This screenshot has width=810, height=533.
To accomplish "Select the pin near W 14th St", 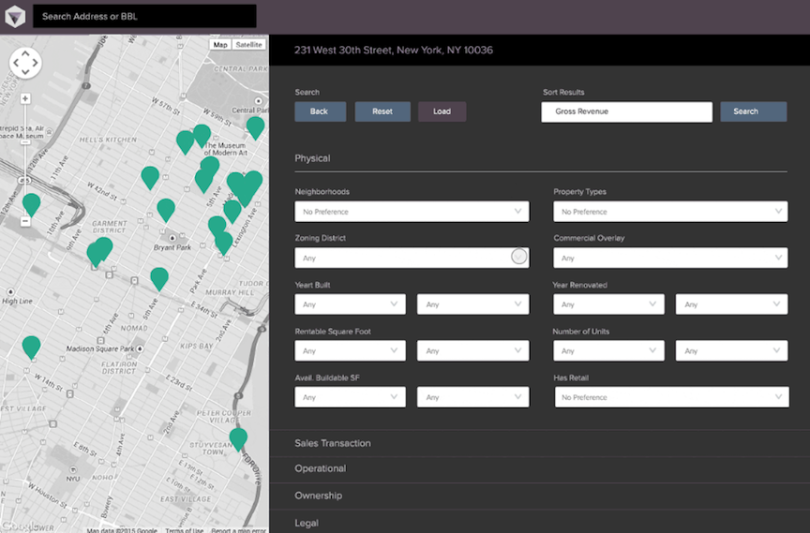I will pos(31,347).
